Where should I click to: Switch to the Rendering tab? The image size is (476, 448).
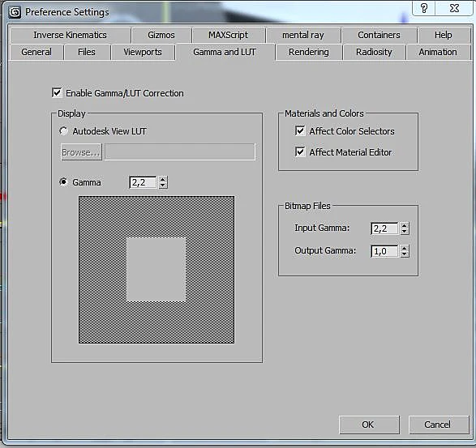tap(309, 52)
